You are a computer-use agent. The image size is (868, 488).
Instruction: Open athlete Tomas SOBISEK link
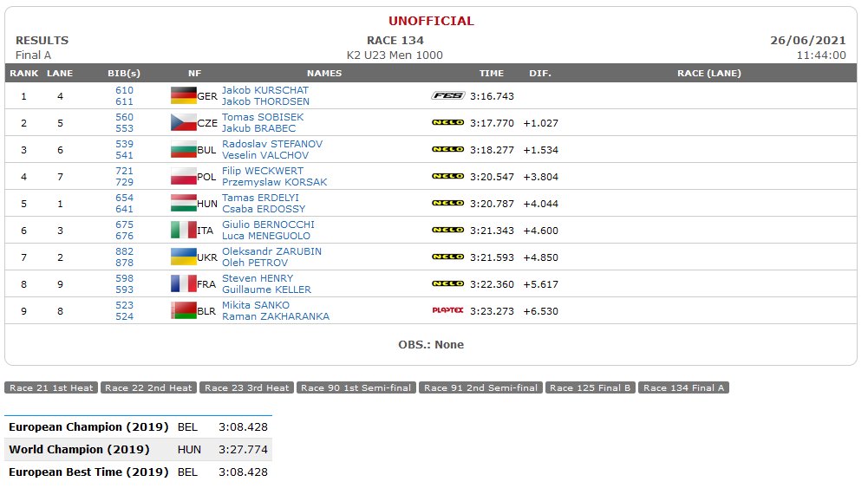[263, 117]
